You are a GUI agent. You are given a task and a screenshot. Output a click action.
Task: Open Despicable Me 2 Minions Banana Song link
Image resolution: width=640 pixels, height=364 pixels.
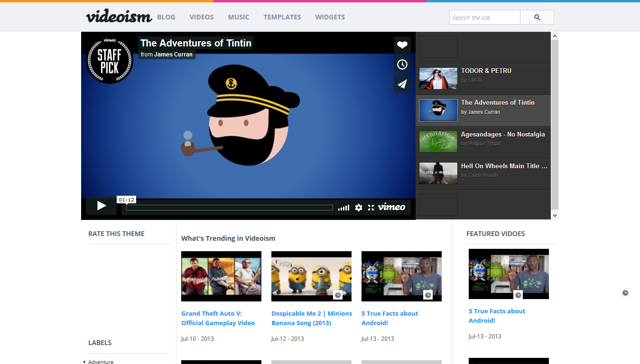[312, 318]
